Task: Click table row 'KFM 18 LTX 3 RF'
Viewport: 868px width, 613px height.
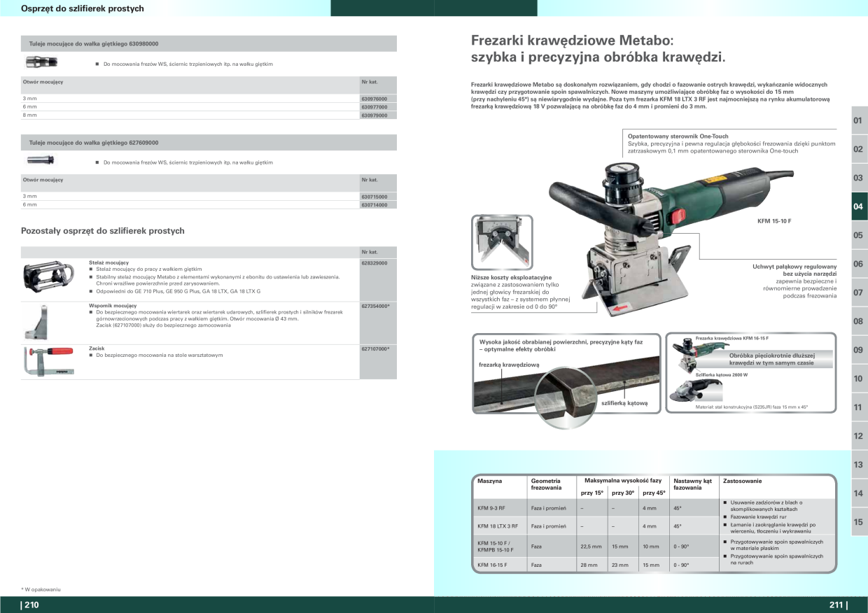Action: 596,526
